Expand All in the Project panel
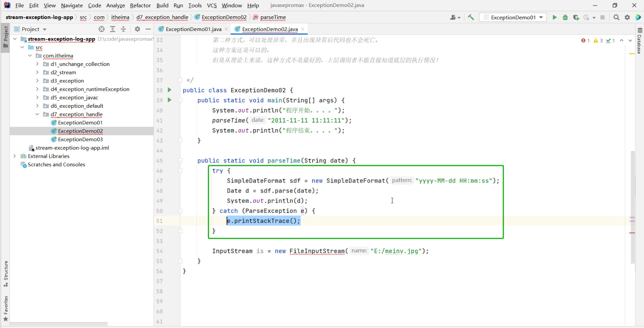The width and height of the screenshot is (644, 328). (x=113, y=29)
